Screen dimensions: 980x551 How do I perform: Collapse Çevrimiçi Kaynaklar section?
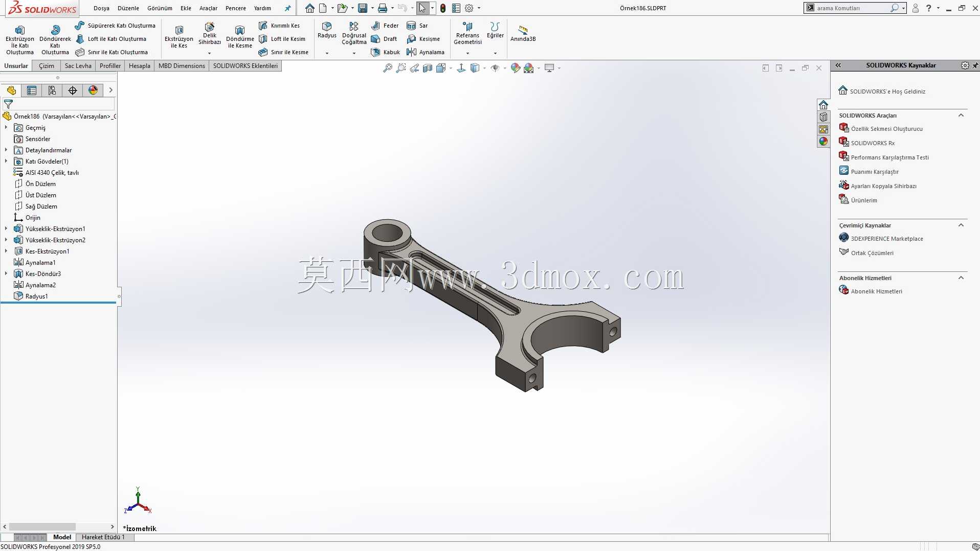pos(961,225)
